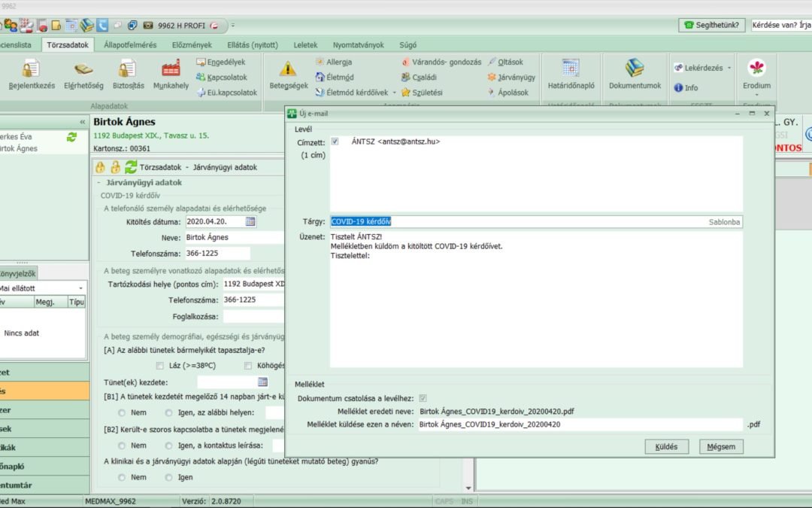Click the green refresh icon near Kerkes Éva

coord(71,137)
